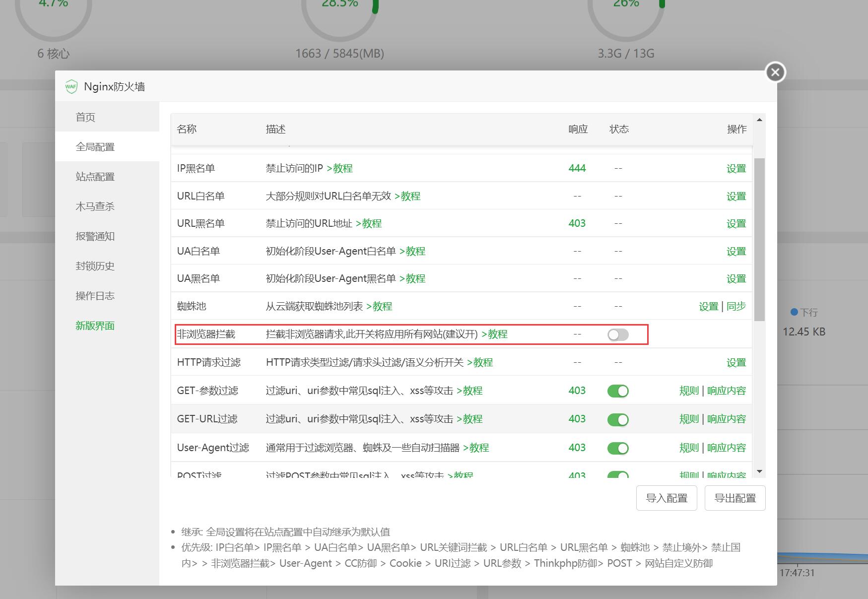Open 教程 link for GET-参数过滤
This screenshot has height=599, width=868.
tap(469, 391)
